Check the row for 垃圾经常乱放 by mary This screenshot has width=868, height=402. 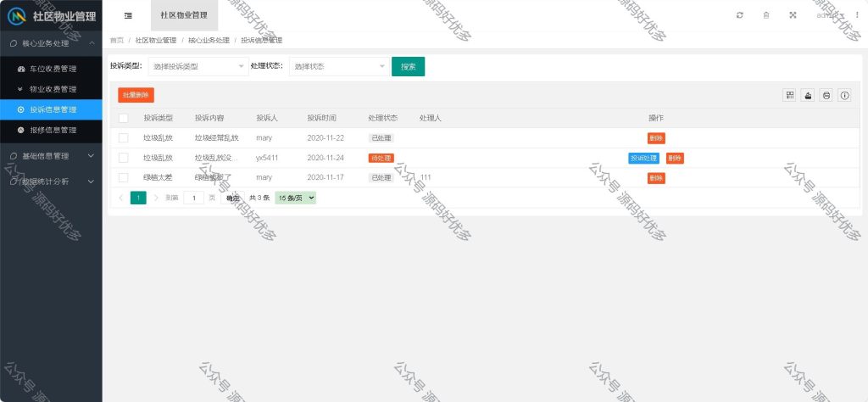[124, 138]
